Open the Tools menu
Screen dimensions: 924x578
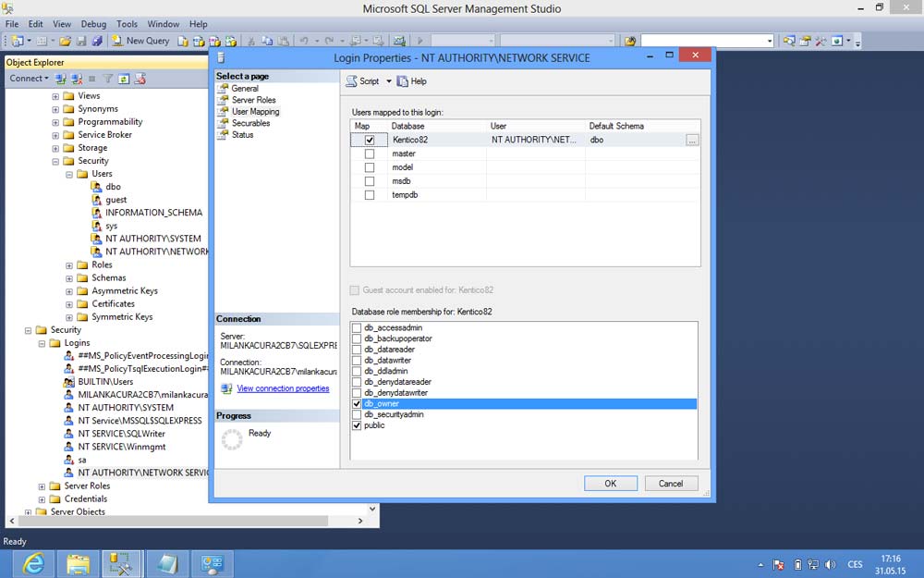[x=127, y=24]
